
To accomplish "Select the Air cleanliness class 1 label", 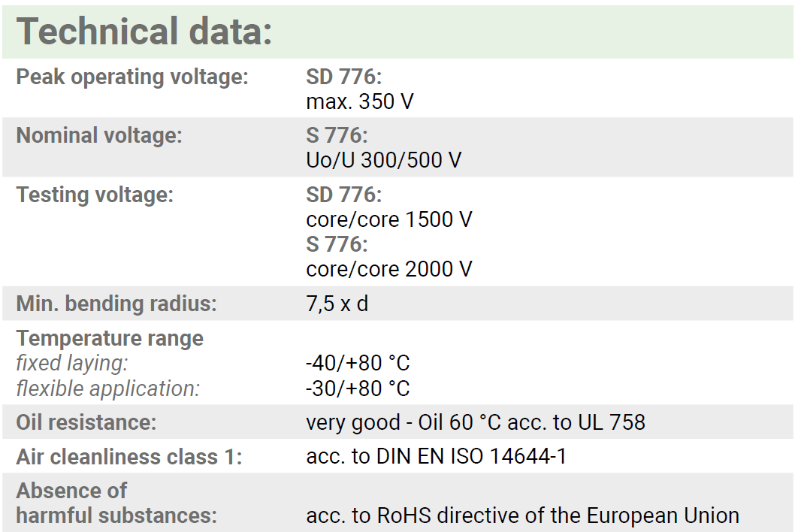I will coord(129,457).
